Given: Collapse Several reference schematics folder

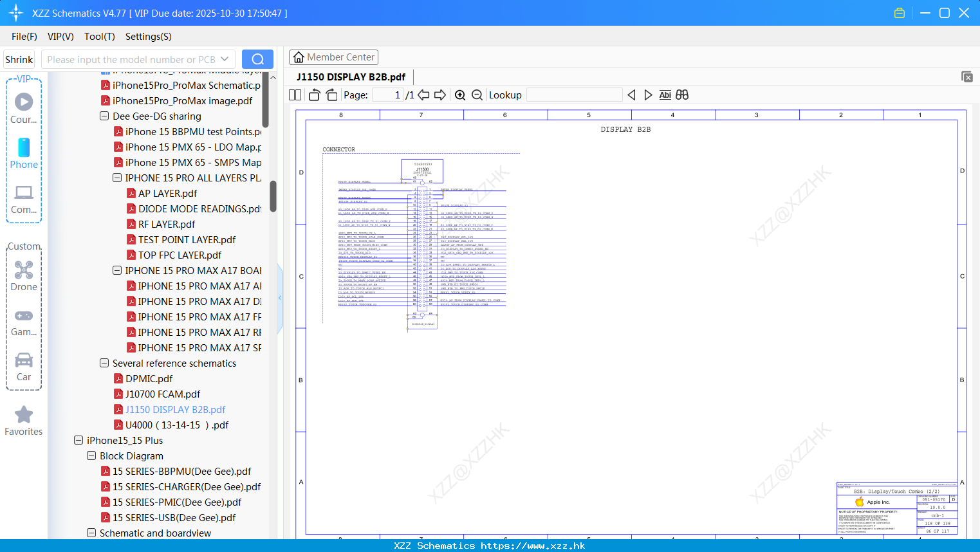Looking at the screenshot, I should (104, 363).
